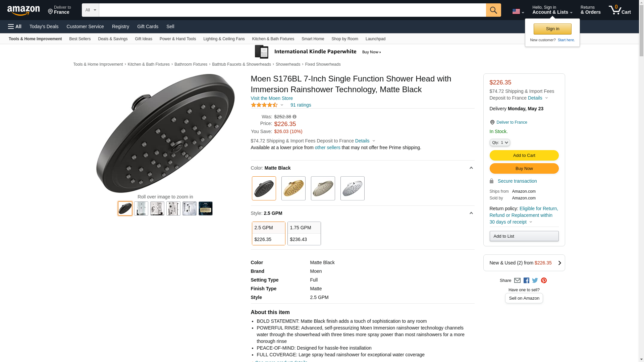
Task: Select the 1.75 GPM style option
Action: click(304, 233)
